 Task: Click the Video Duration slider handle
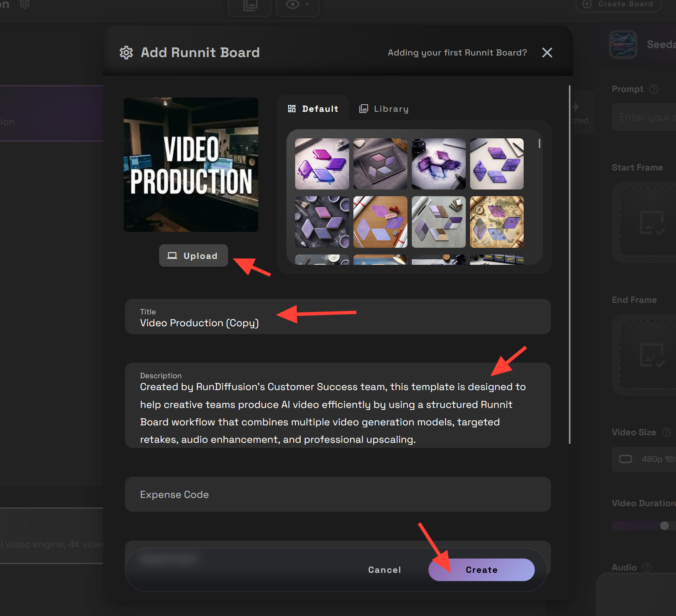664,526
